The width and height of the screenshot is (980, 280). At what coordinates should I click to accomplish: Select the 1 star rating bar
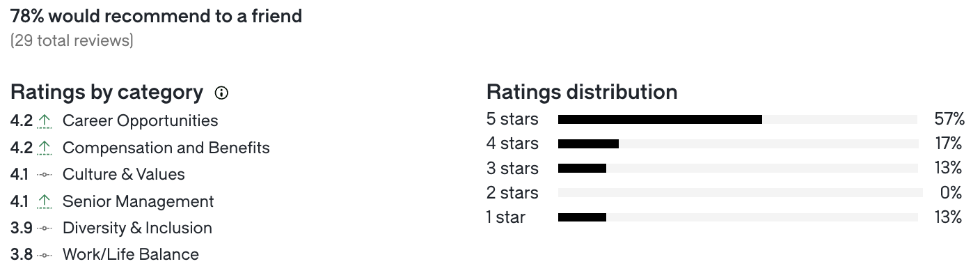(x=738, y=217)
